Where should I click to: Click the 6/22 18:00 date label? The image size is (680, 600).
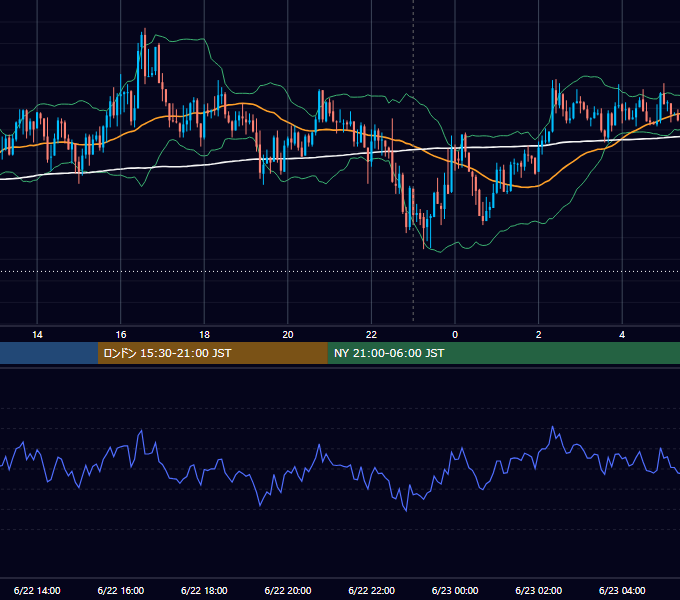[x=204, y=590]
